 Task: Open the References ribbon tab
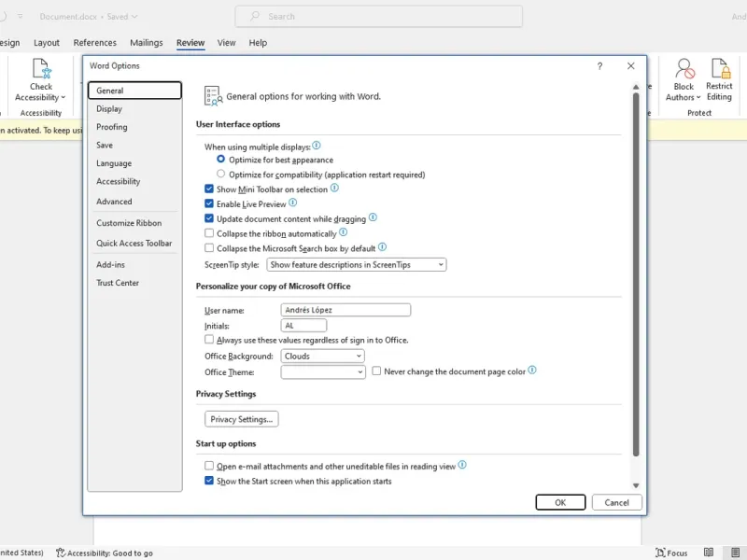tap(95, 43)
